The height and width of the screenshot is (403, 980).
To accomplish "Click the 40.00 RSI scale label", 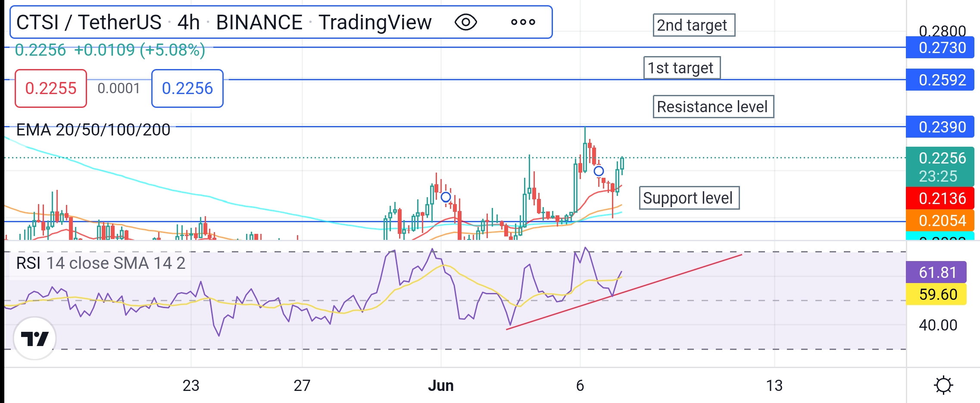I will tap(938, 325).
